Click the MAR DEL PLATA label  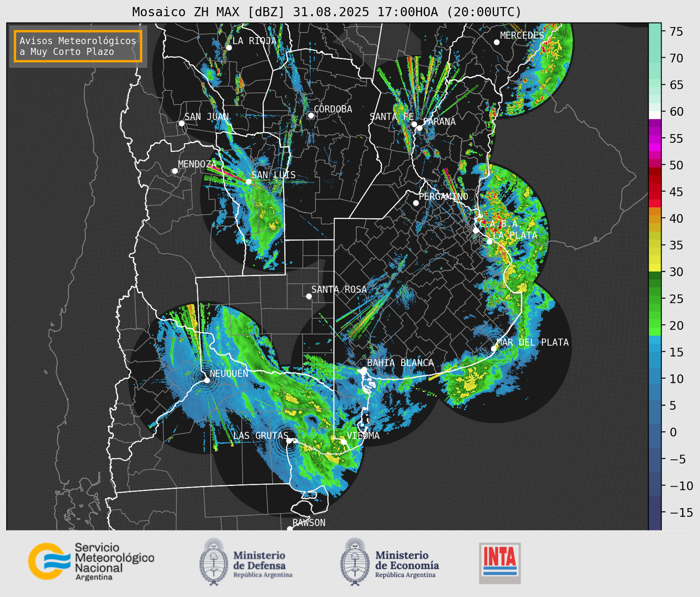[532, 342]
